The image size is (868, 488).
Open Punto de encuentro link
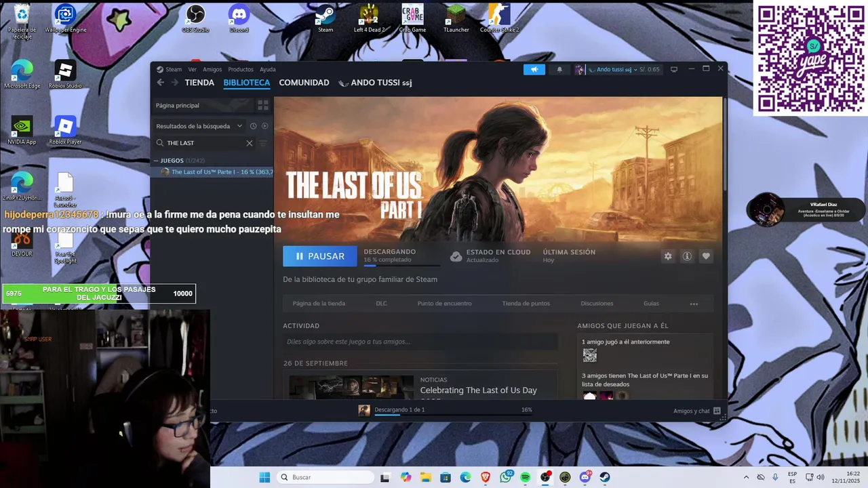444,304
